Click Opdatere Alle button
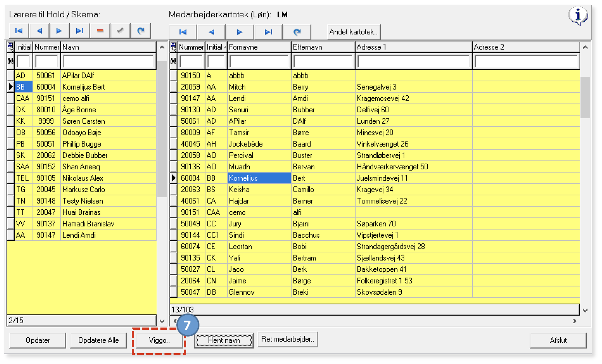The width and height of the screenshot is (602, 364). 98,340
